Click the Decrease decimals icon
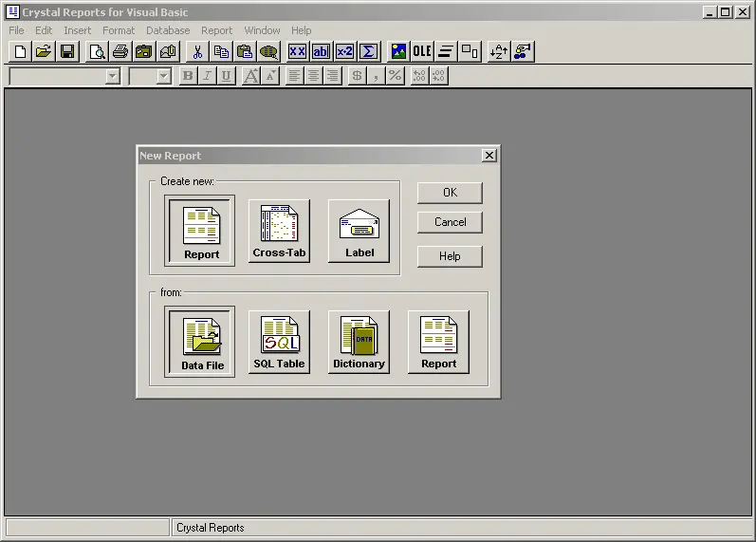756x542 pixels. [439, 76]
